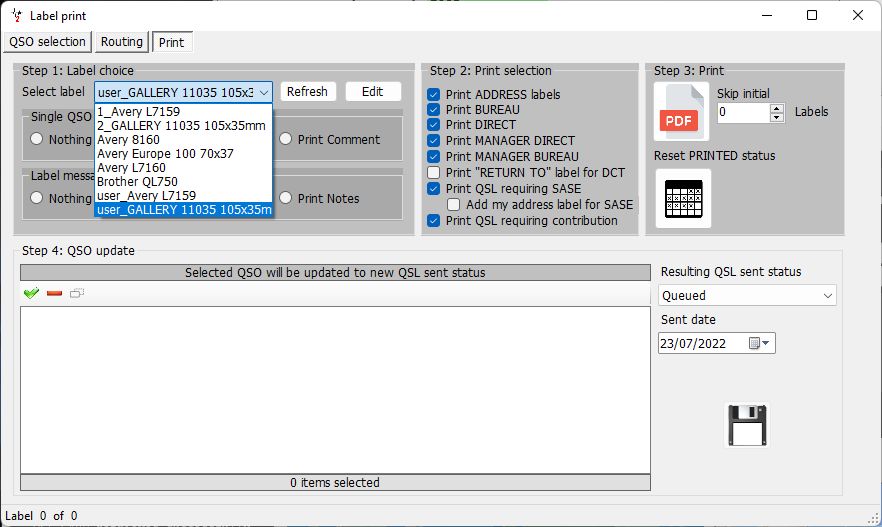This screenshot has width=882, height=527.
Task: Uncheck Print BUREAU option
Action: 433,109
